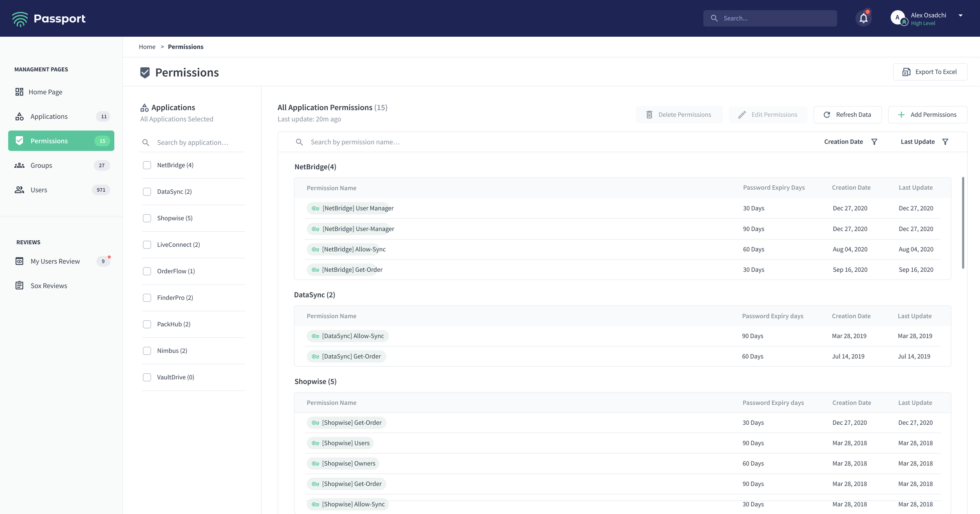Check the LiveConnect (2) checkbox

point(147,245)
